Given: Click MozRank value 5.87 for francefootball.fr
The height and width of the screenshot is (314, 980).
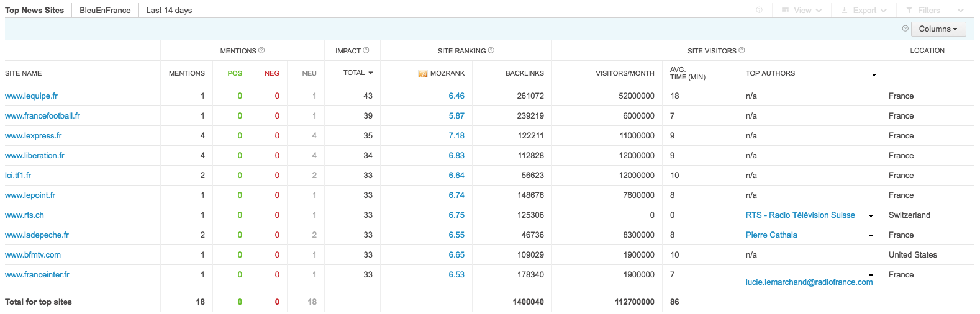Looking at the screenshot, I should point(456,115).
